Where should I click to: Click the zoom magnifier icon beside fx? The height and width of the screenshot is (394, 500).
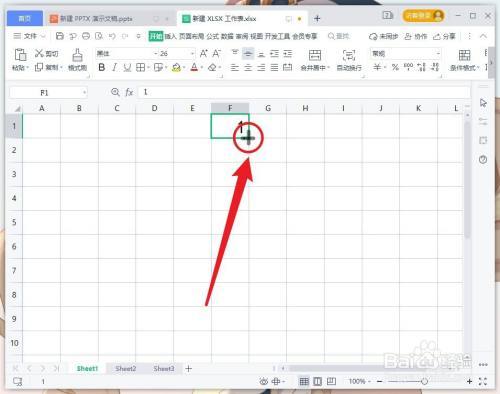115,92
